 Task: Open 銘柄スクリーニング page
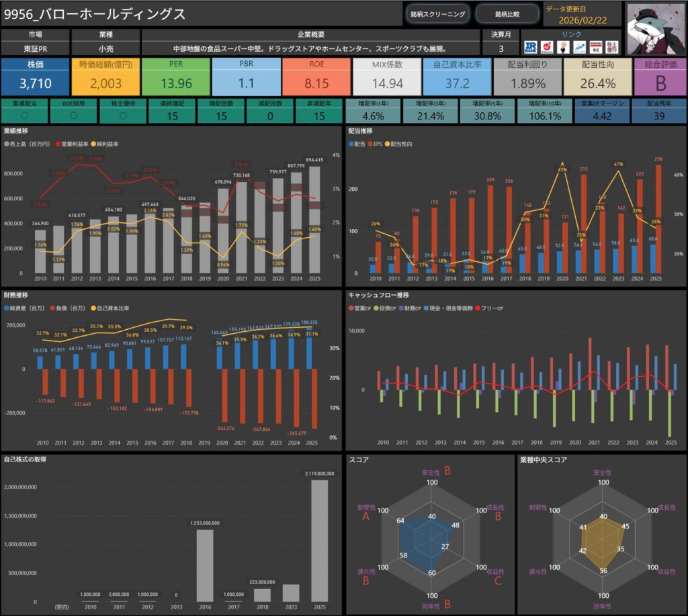[437, 13]
